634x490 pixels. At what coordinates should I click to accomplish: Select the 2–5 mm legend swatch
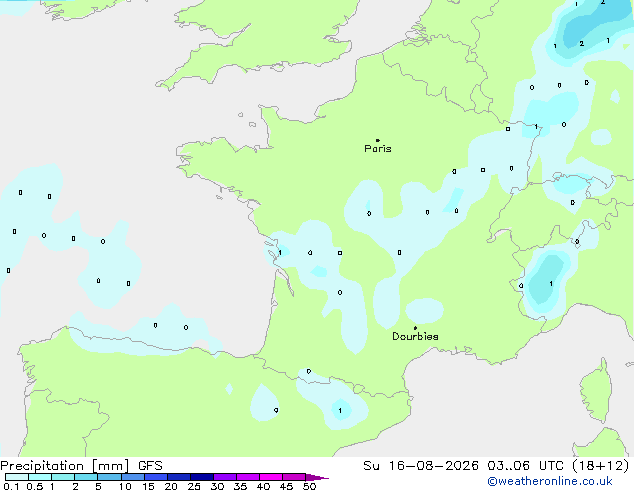tap(86, 477)
